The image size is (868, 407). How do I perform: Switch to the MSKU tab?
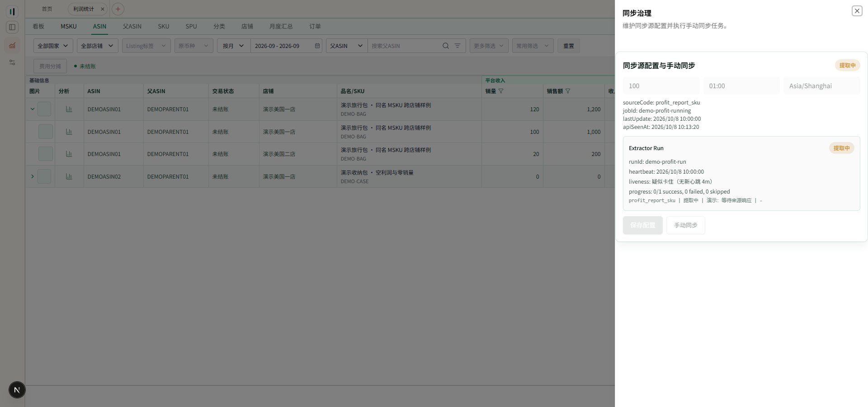[69, 26]
